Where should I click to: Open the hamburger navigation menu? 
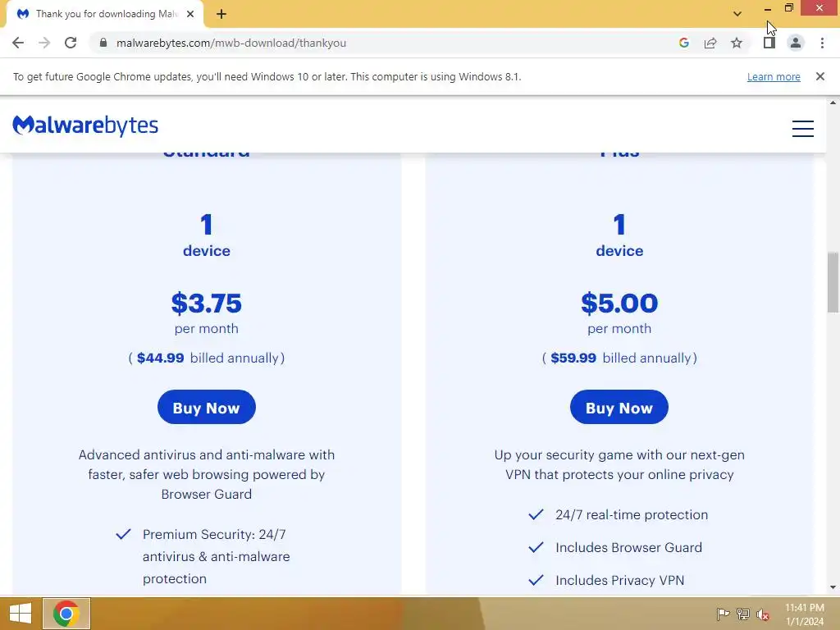[x=802, y=129]
